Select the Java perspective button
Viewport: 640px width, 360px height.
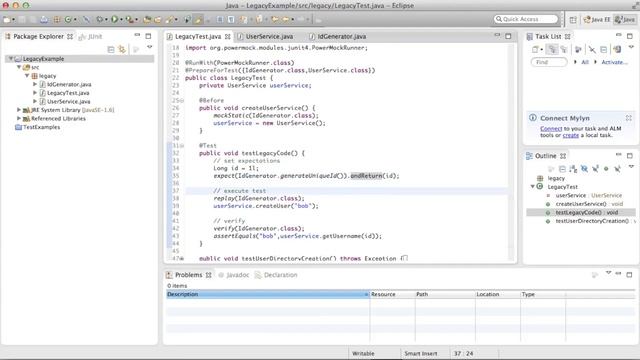(x=625, y=20)
